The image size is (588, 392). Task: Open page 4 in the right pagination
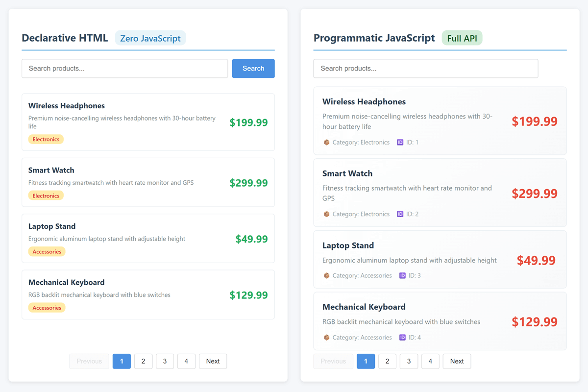click(x=430, y=361)
